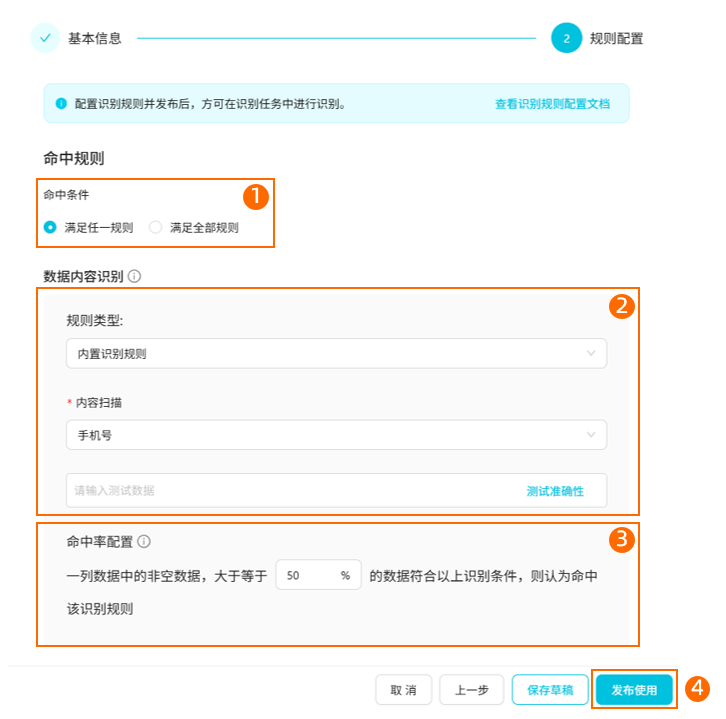Click the 命中率配置 label text
The width and height of the screenshot is (726, 719).
coord(100,541)
